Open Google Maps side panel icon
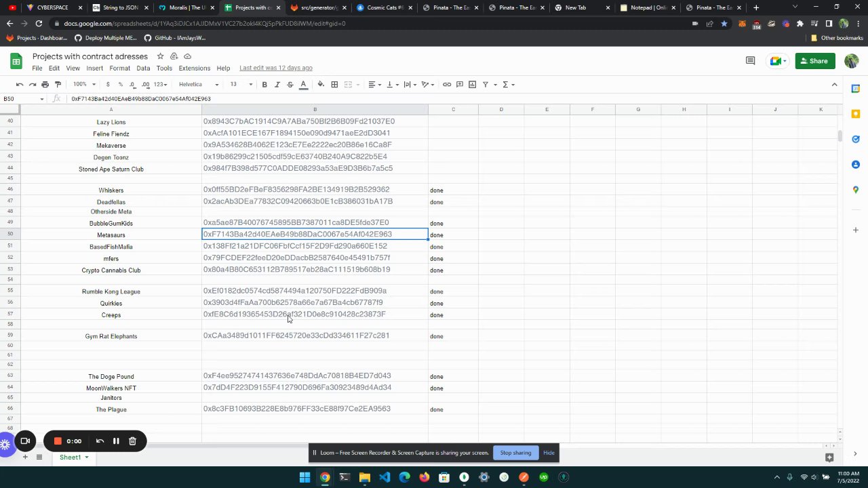868x488 pixels. (x=856, y=190)
